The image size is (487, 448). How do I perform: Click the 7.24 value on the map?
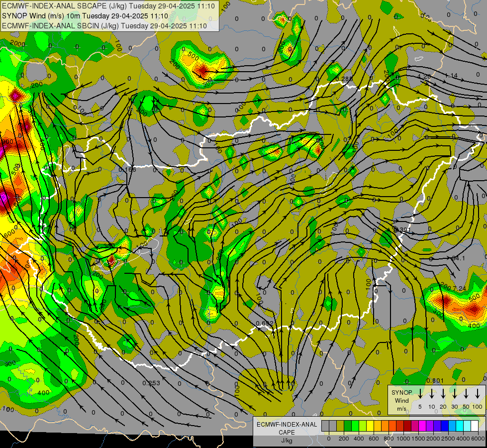(459, 289)
